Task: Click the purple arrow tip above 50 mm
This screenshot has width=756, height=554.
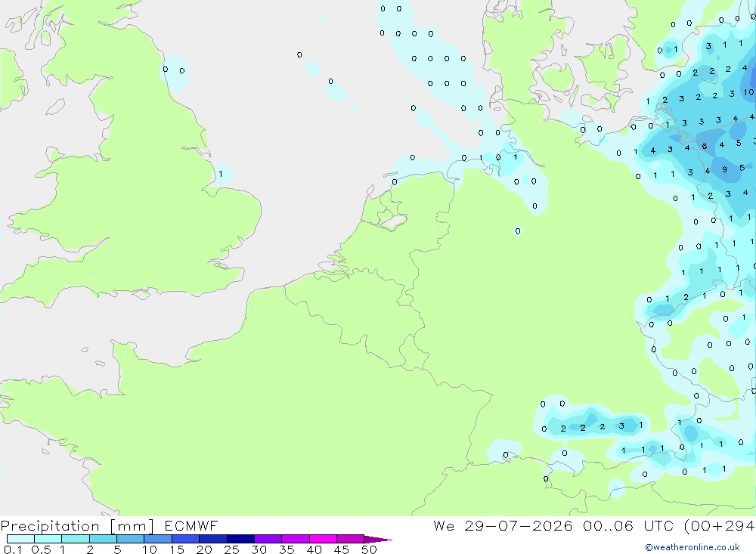Action: tap(378, 540)
